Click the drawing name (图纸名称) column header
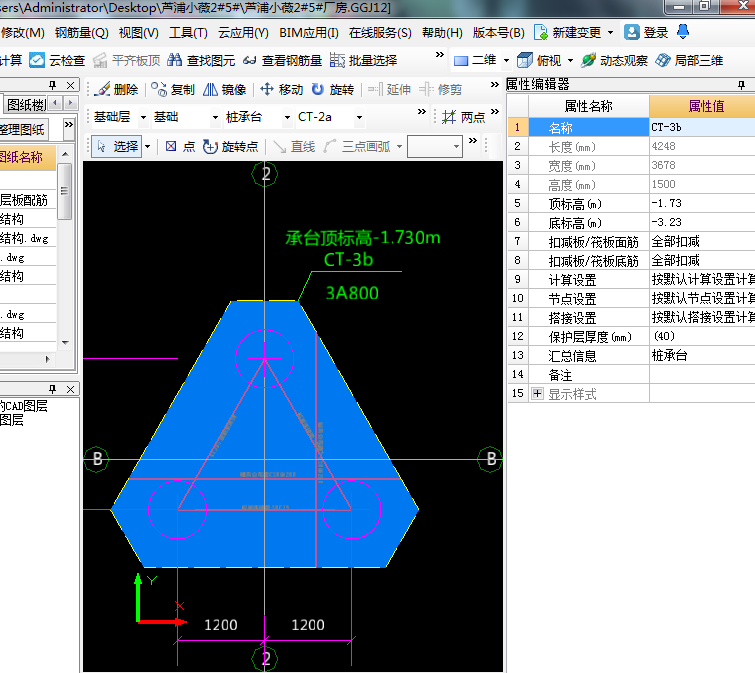 pyautogui.click(x=27, y=157)
